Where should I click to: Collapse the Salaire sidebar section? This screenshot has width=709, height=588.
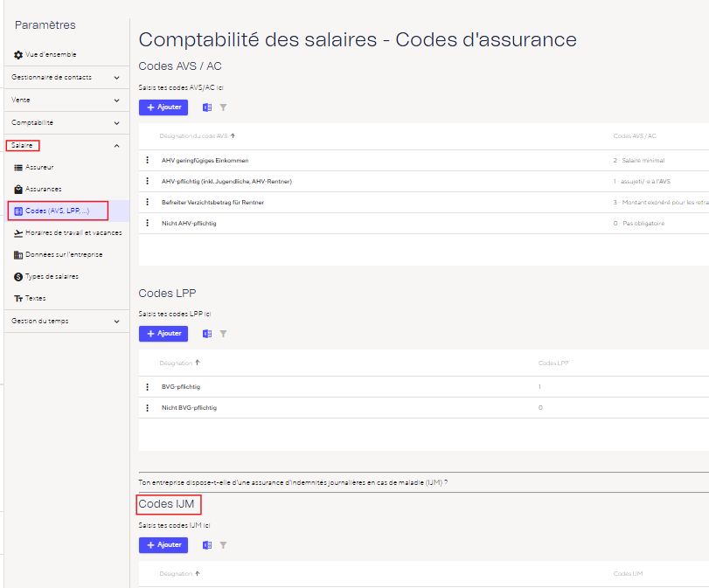pos(117,145)
